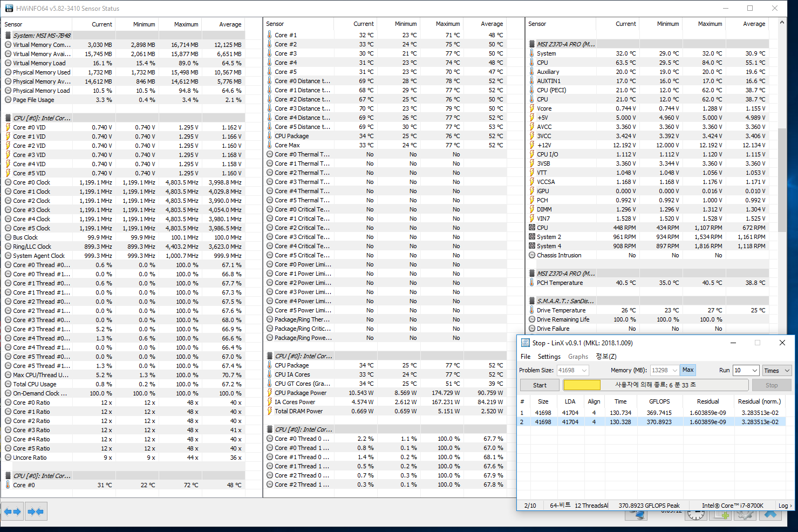Click the HWiNFO64 title bar app icon
This screenshot has height=532, width=798.
click(x=9, y=8)
